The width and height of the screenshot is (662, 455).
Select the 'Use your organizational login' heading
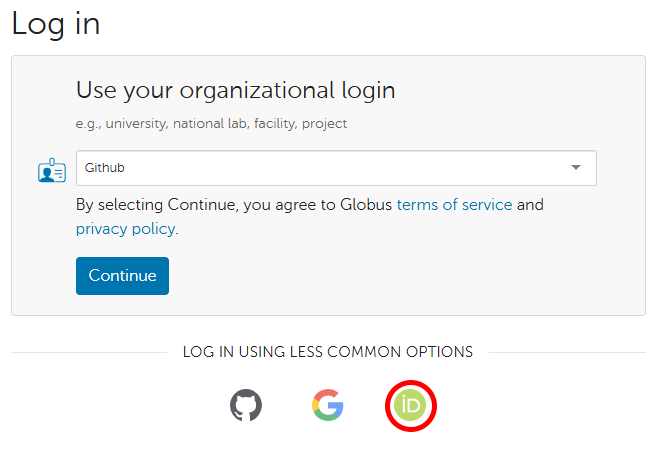235,91
